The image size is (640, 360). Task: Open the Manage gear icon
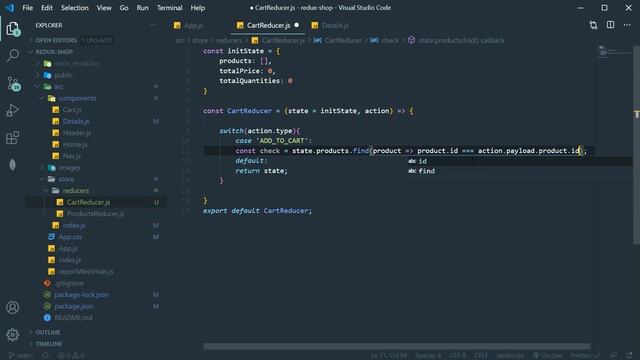point(13,335)
